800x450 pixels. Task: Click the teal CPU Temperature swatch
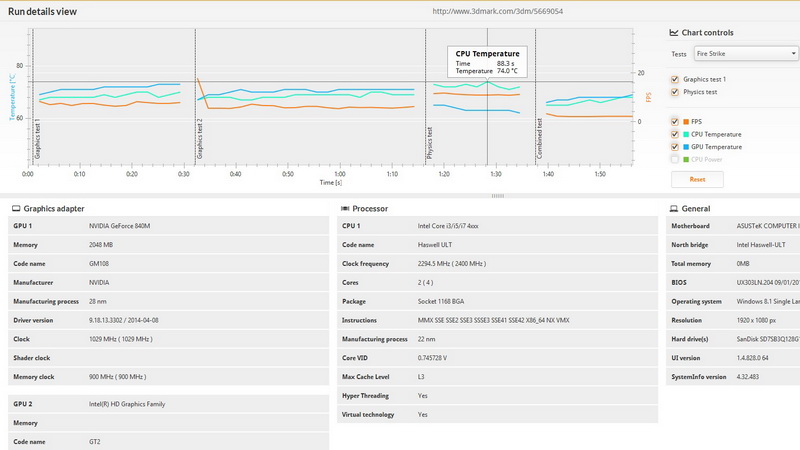(x=686, y=135)
